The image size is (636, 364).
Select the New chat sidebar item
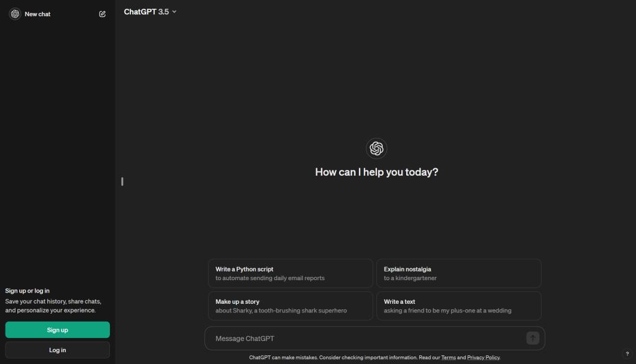coord(38,14)
